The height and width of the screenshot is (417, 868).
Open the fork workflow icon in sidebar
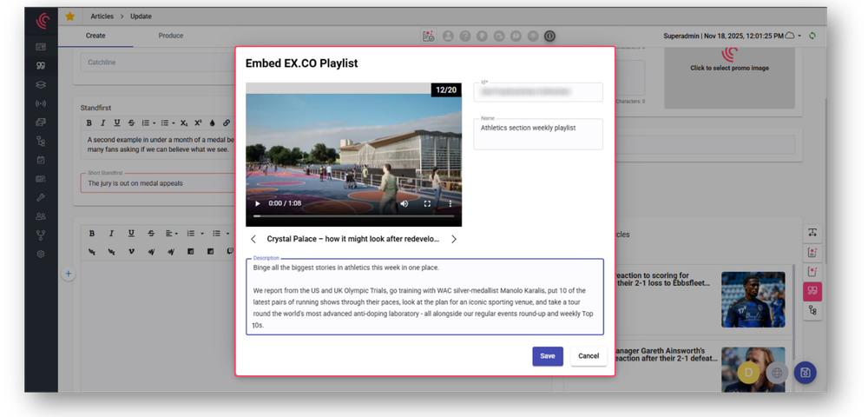[x=41, y=235]
